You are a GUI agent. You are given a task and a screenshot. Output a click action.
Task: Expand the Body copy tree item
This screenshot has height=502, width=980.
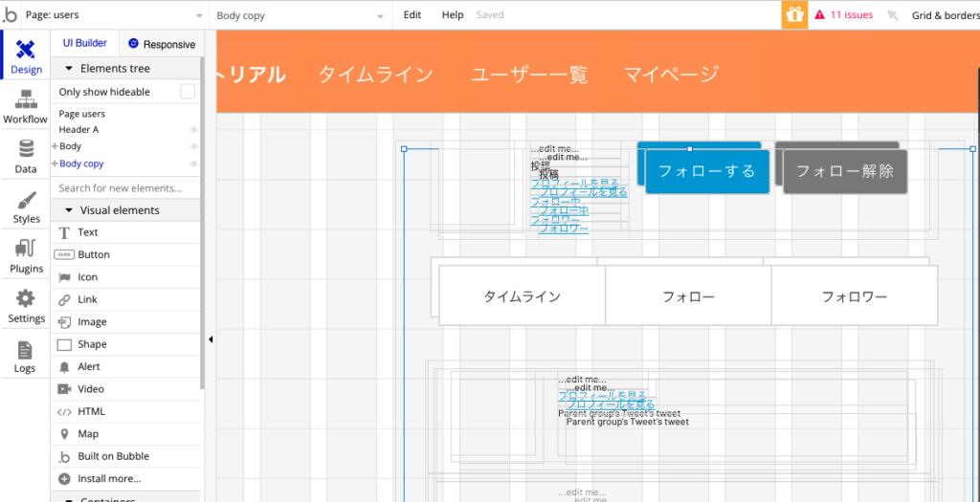pos(55,164)
